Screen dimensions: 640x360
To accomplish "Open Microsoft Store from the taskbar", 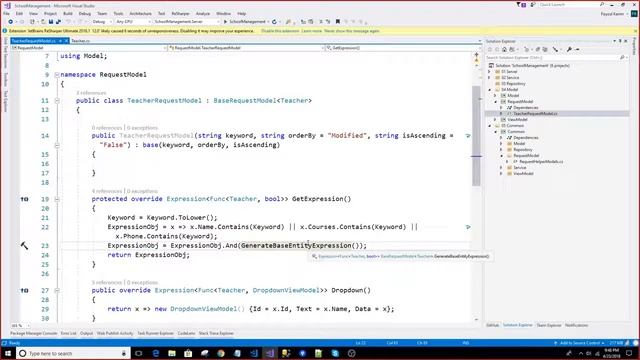I will tap(188, 353).
